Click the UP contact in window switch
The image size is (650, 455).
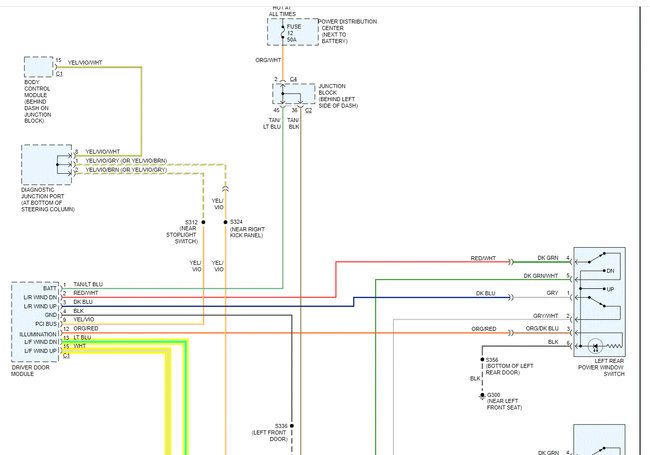coord(610,289)
